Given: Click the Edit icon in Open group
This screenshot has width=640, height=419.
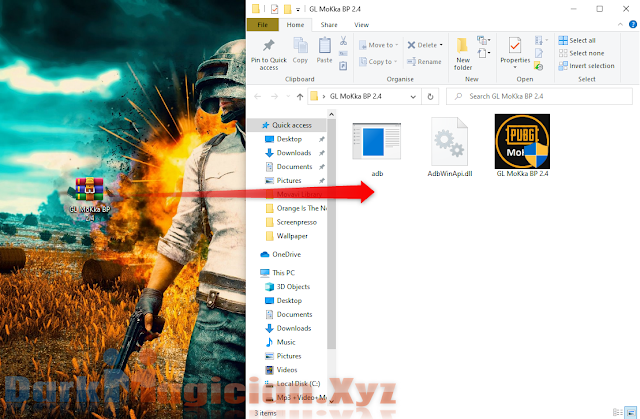Looking at the screenshot, I should 539,53.
